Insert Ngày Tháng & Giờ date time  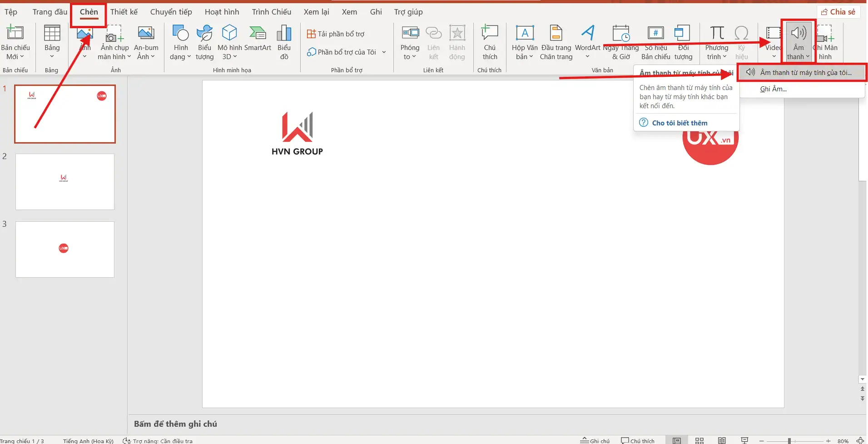point(621,43)
